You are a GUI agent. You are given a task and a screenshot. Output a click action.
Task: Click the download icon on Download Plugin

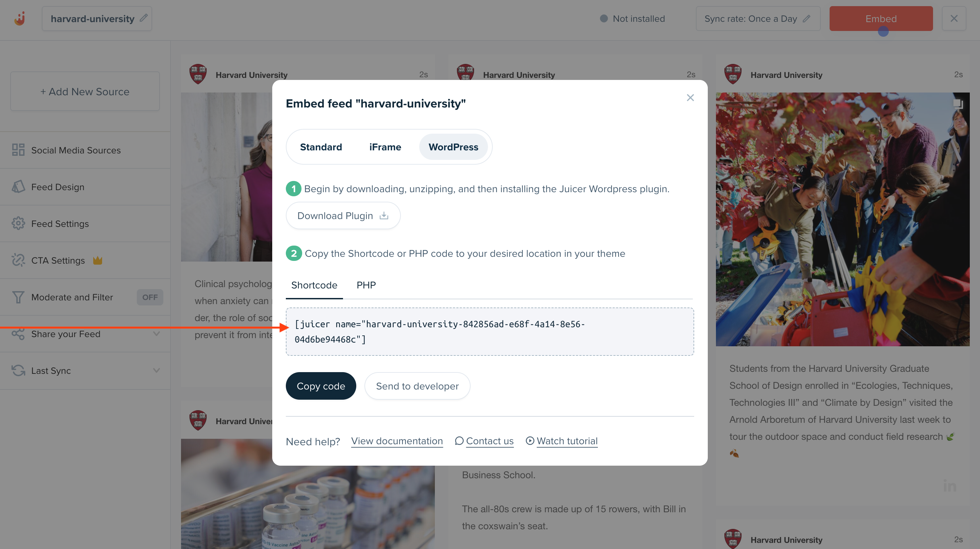(x=384, y=215)
